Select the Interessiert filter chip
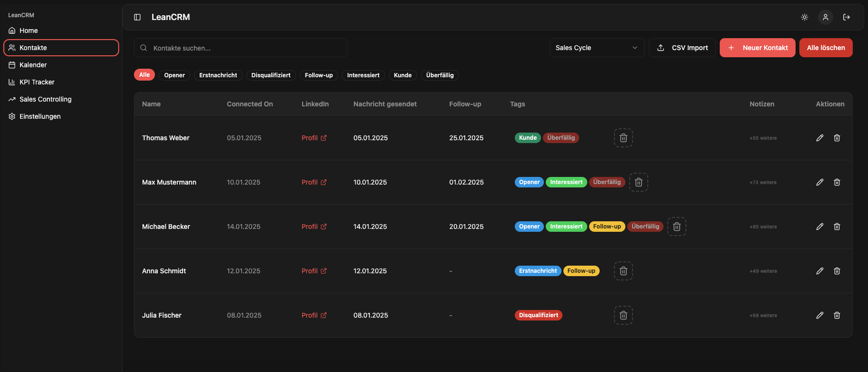 tap(363, 75)
